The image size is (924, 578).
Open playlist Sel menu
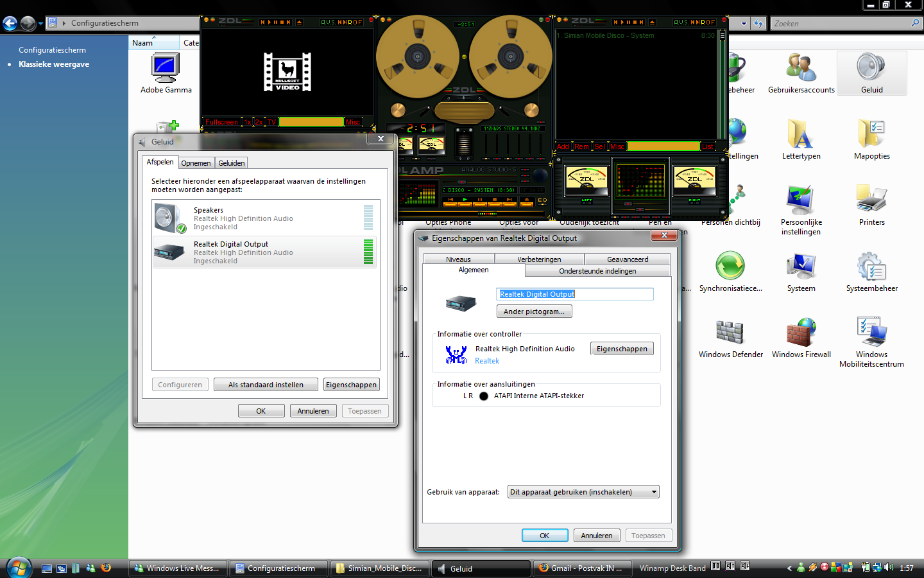click(x=599, y=146)
